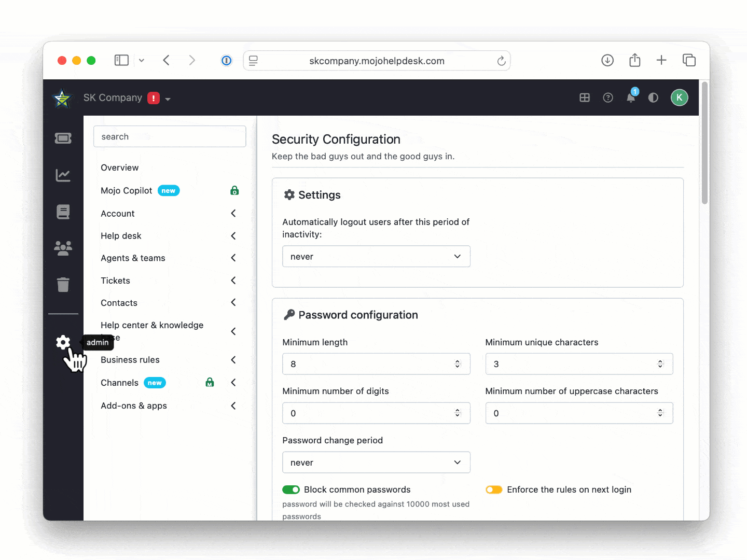Open the trash icon in sidebar
The width and height of the screenshot is (747, 560).
[63, 285]
